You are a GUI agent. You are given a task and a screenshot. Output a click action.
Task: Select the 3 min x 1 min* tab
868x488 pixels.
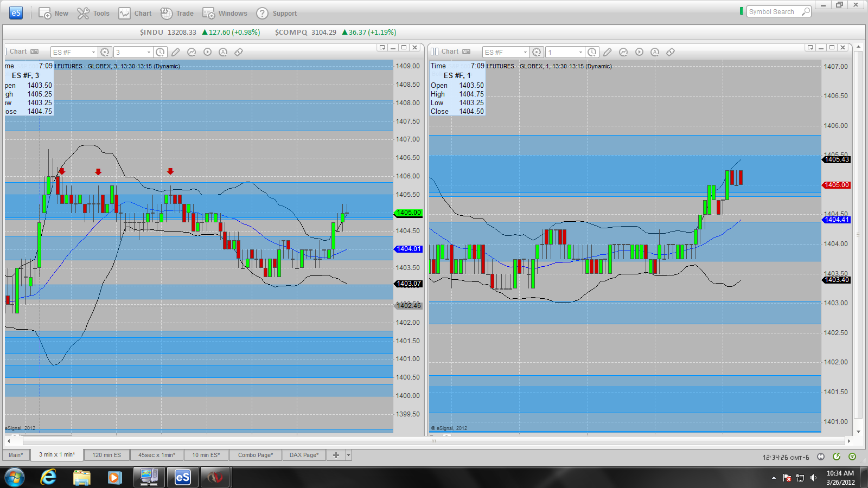coord(57,455)
